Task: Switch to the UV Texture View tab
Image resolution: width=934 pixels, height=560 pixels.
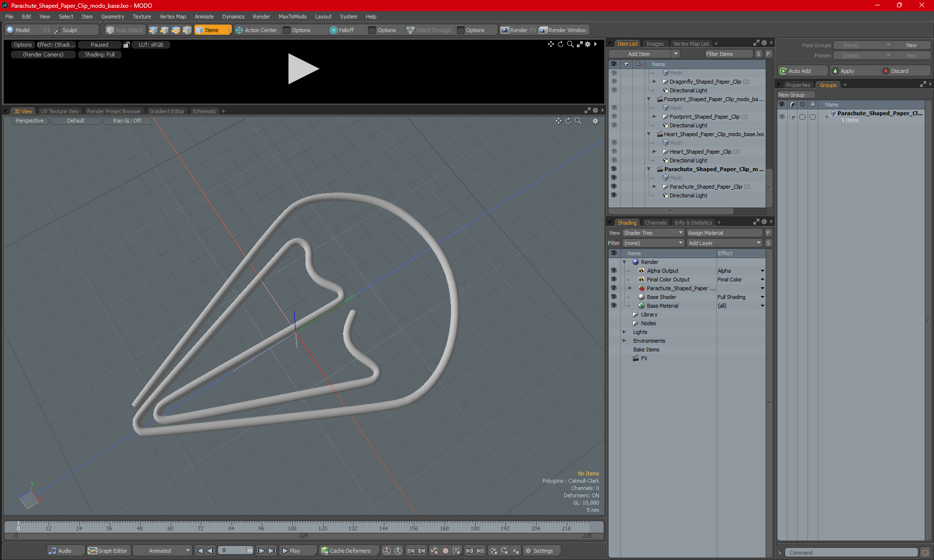Action: 60,111
